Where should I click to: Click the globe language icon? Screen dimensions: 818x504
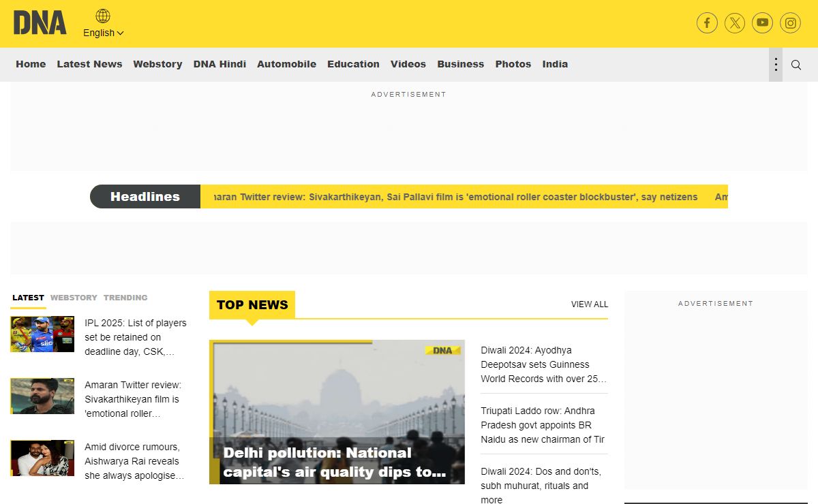pos(103,16)
